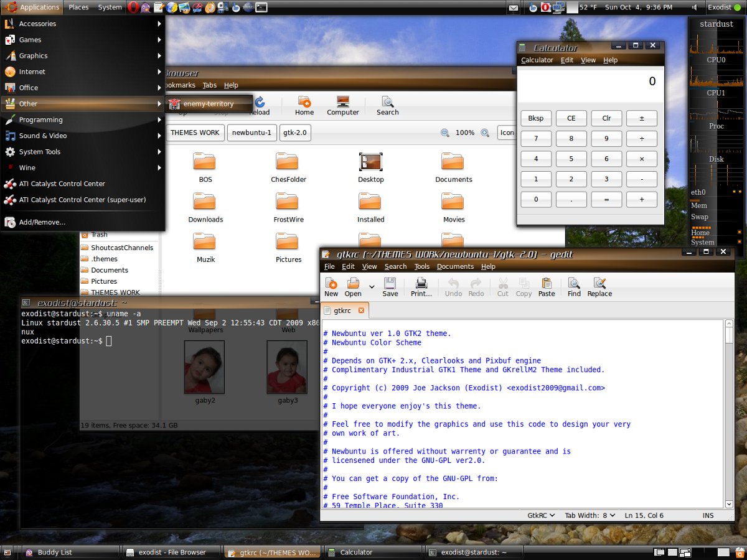Open ATI Catalyst Control Center (super-user)
Screen dimensions: 747x560
[x=83, y=200]
